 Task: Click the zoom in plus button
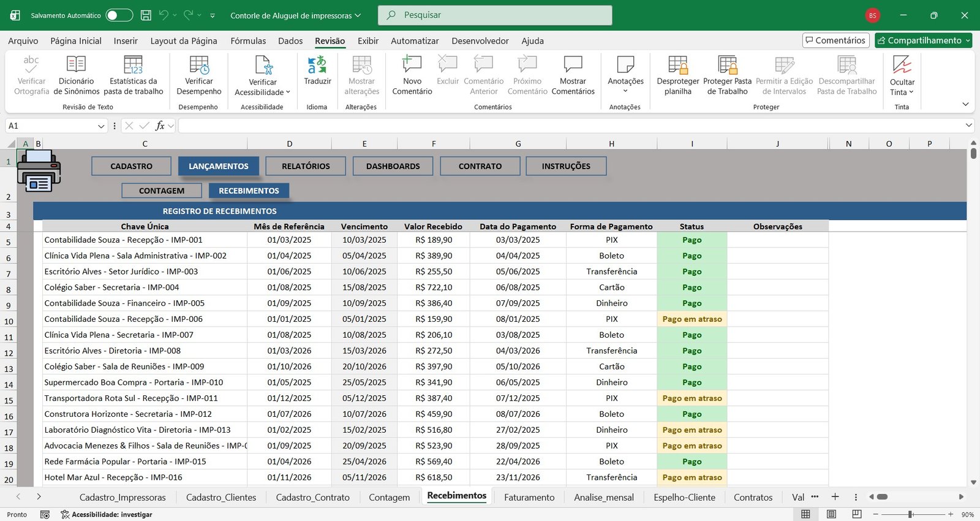pos(951,514)
